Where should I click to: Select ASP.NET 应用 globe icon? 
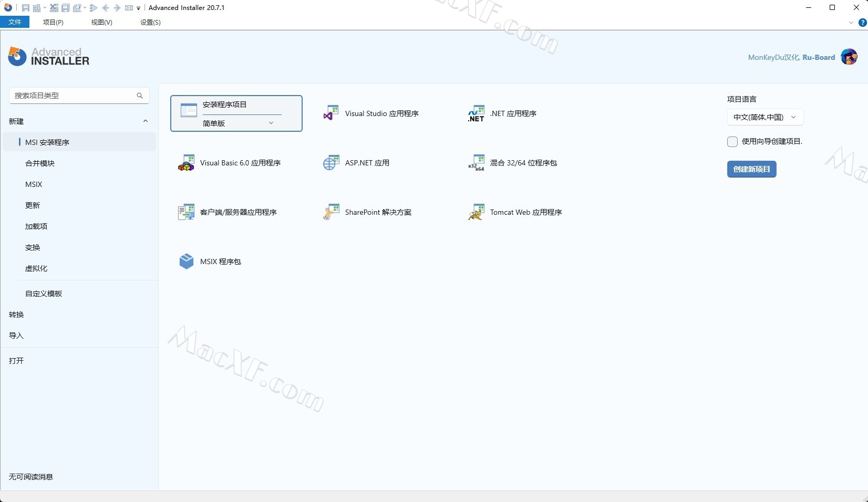click(x=331, y=163)
